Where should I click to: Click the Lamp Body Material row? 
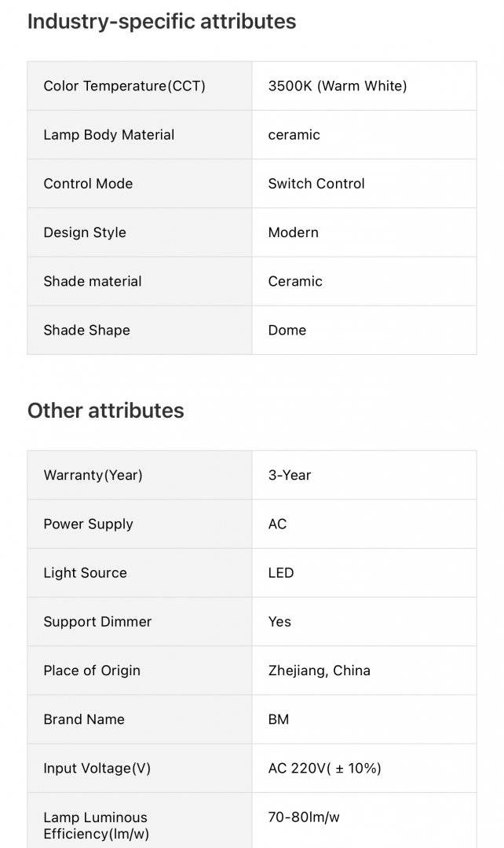pos(252,135)
